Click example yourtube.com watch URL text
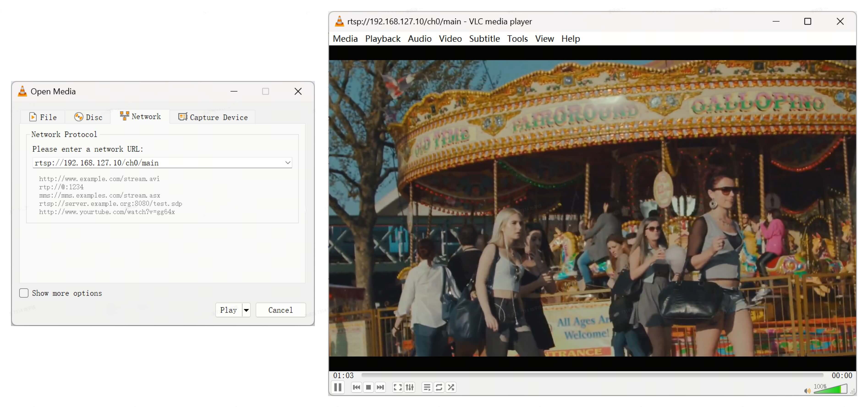Viewport: 868px width, 407px height. 107,212
